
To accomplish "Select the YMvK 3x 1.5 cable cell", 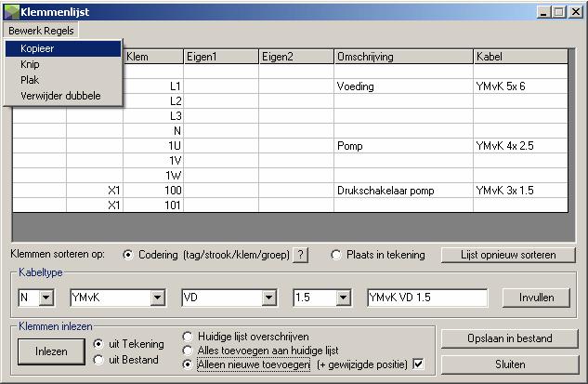I will click(521, 191).
